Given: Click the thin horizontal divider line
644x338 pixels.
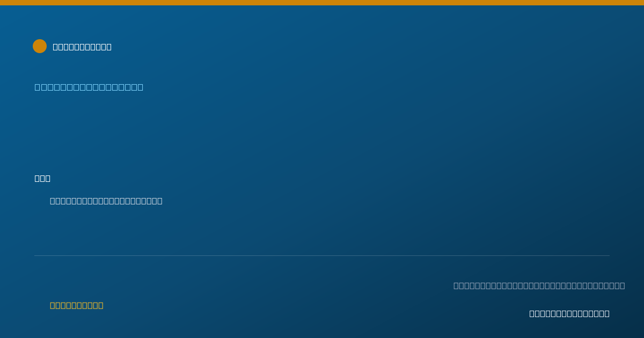Looking at the screenshot, I should 322,255.
